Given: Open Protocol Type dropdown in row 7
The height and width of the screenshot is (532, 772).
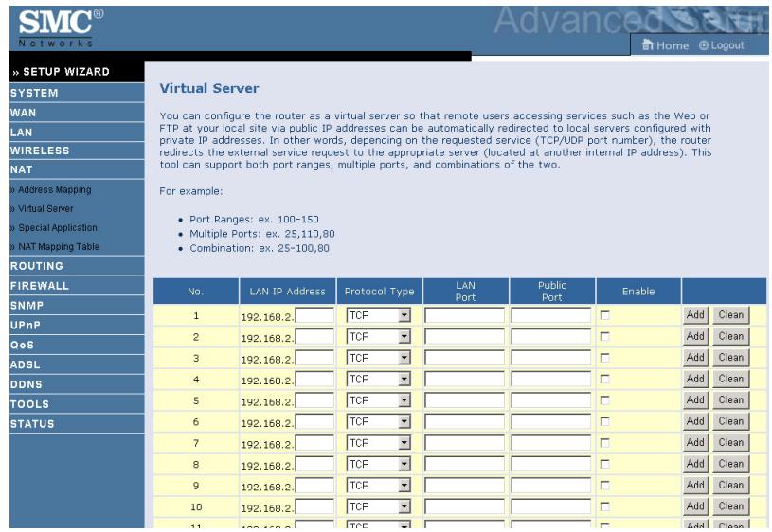Looking at the screenshot, I should [x=379, y=443].
